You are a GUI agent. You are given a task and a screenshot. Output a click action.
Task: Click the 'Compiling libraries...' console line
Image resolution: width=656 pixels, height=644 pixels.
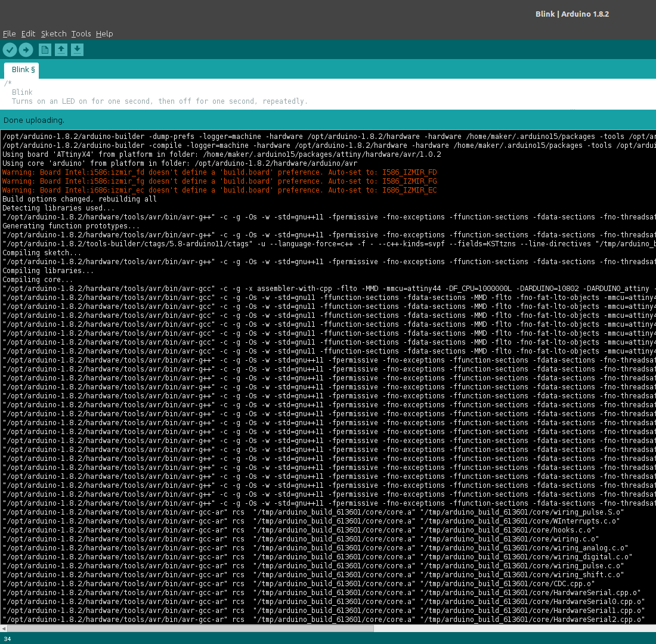[x=48, y=271]
